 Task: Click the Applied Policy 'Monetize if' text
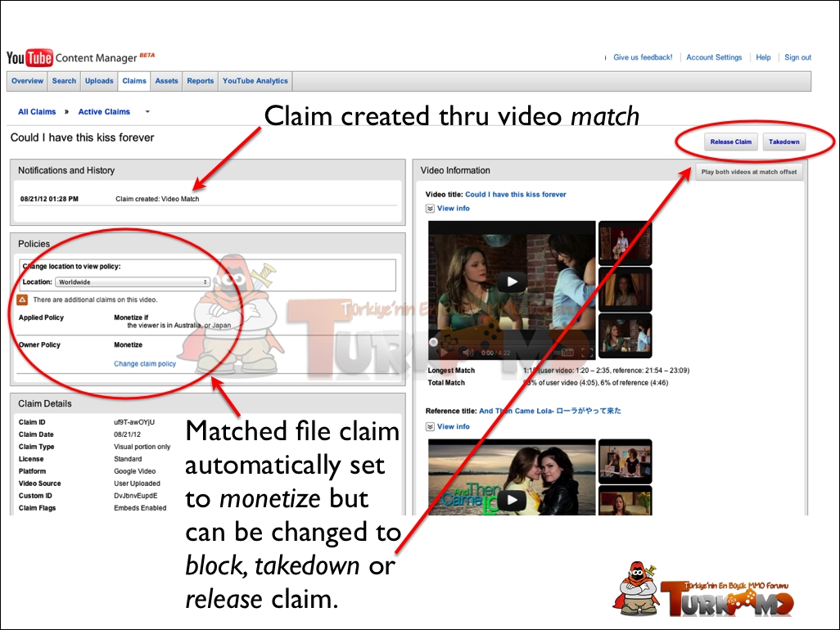click(x=131, y=317)
